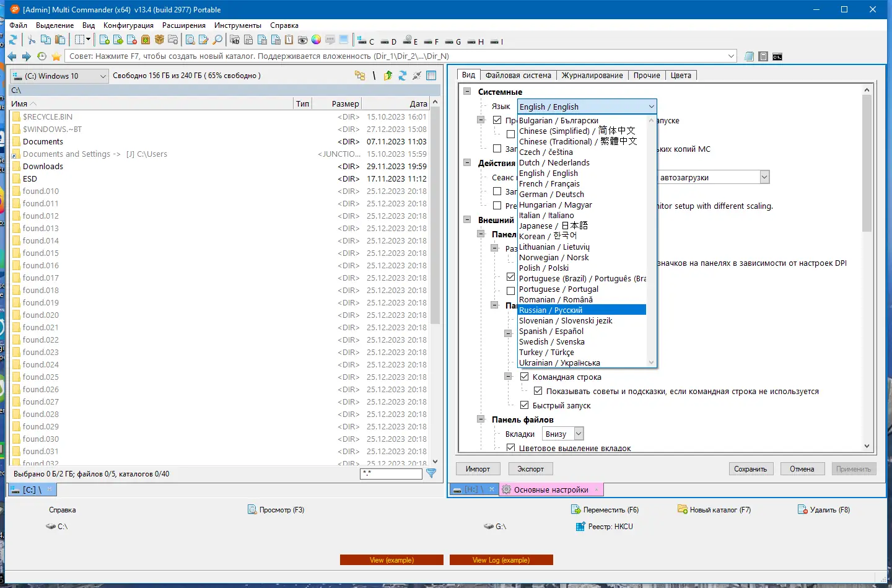Click the Импорт button

click(x=478, y=469)
